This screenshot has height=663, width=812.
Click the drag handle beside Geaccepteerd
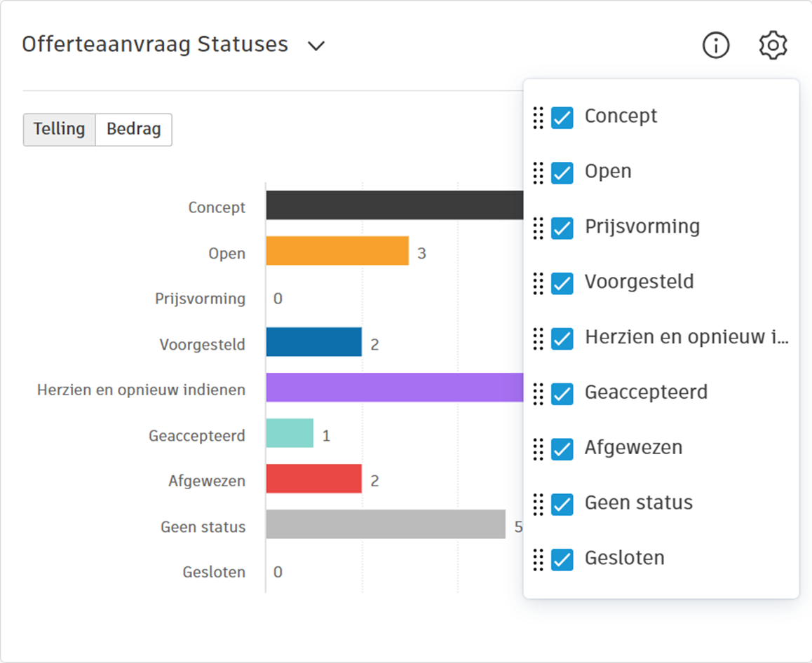(x=539, y=394)
